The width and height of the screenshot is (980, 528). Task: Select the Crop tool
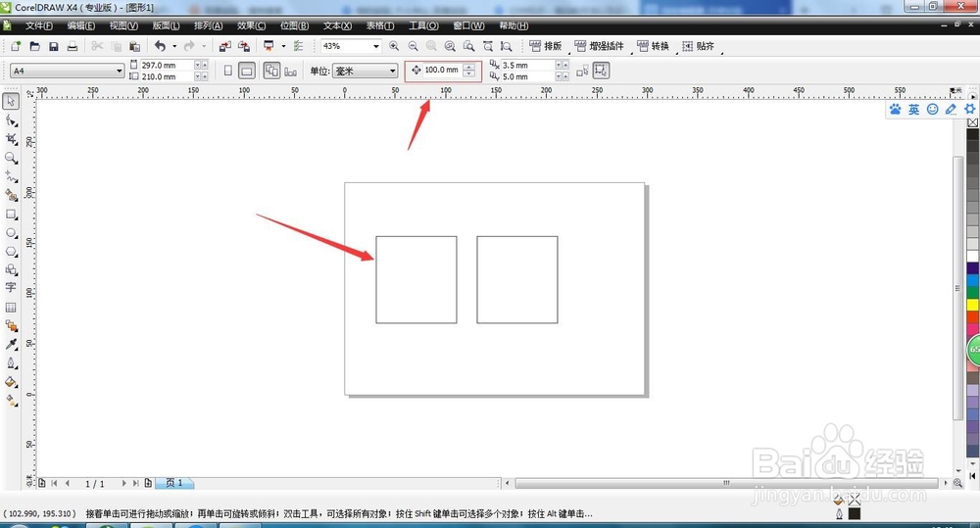(x=11, y=139)
